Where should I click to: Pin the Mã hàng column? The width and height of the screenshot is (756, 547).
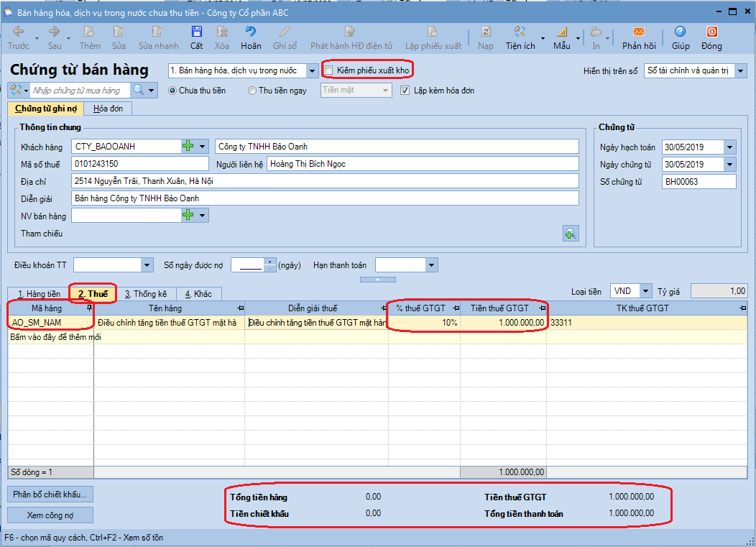tap(89, 308)
